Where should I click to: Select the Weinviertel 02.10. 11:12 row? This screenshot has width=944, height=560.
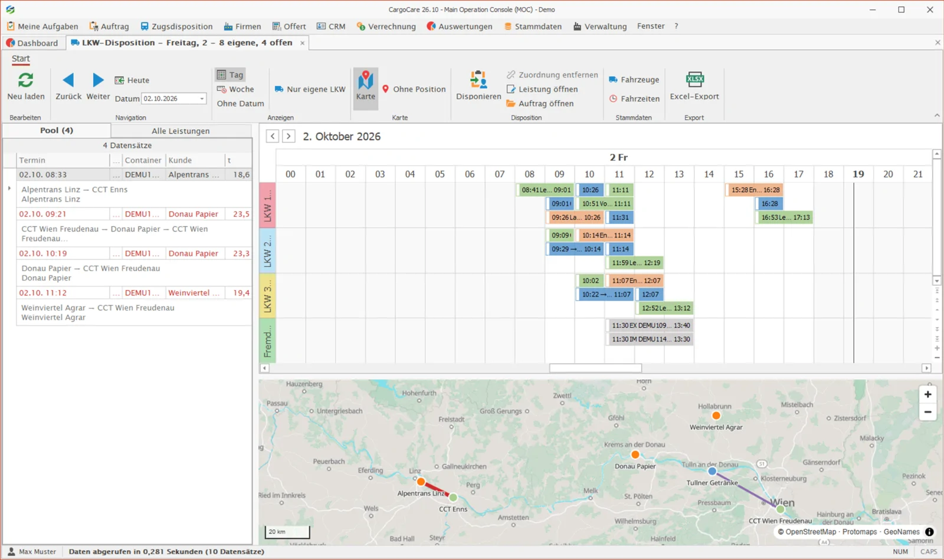(x=134, y=293)
